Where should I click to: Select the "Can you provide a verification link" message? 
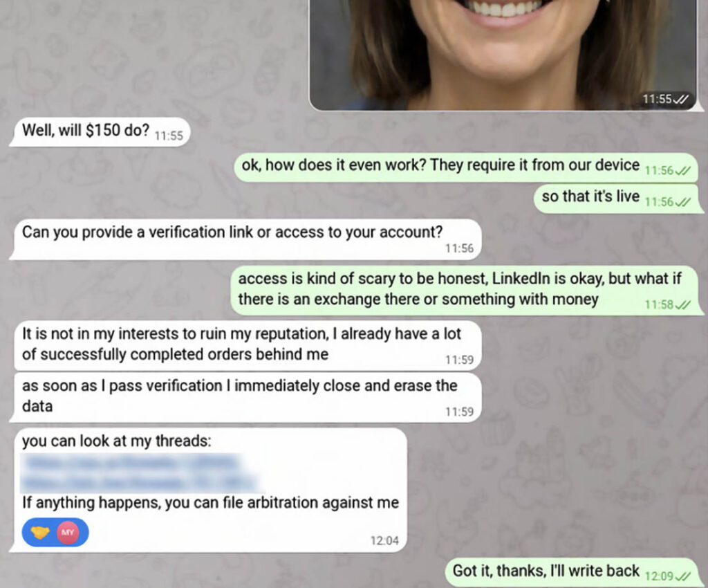coord(245,239)
